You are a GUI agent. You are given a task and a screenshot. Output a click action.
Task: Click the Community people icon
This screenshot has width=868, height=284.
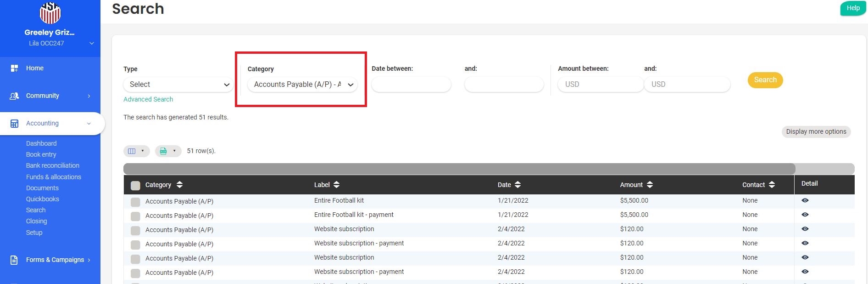14,96
